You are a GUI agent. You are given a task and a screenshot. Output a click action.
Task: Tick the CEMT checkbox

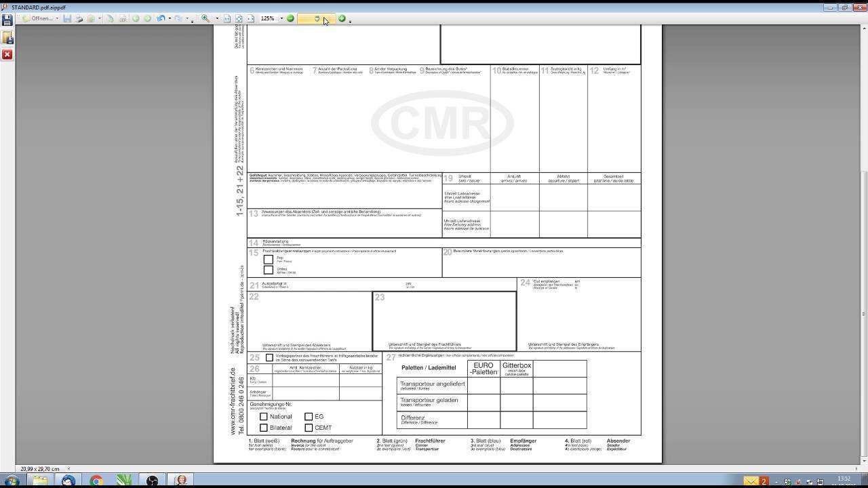point(309,428)
